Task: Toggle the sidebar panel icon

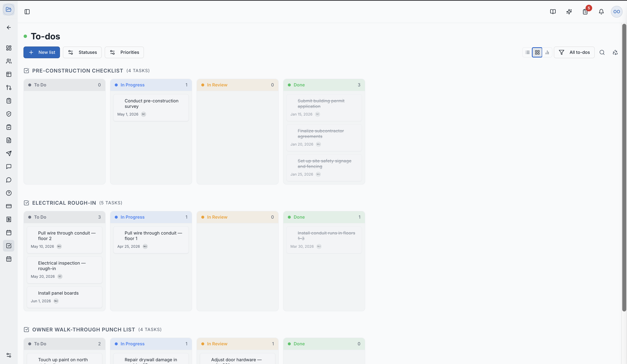Action: (x=27, y=12)
